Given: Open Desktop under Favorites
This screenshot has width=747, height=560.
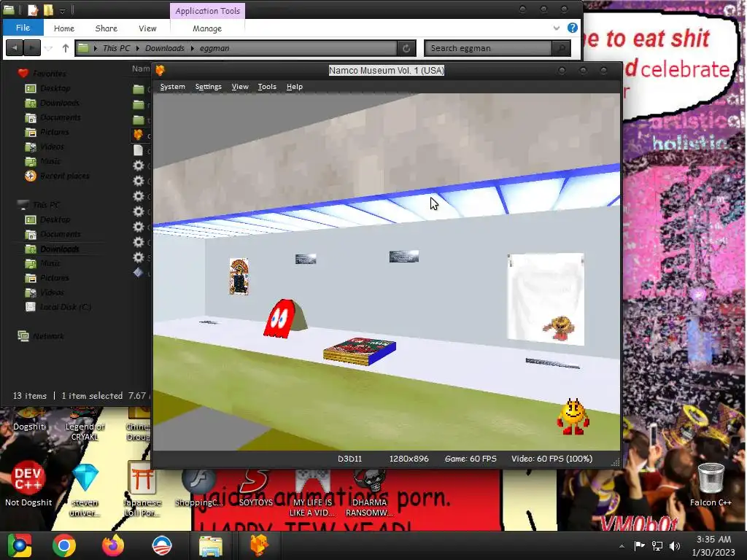Looking at the screenshot, I should click(55, 88).
